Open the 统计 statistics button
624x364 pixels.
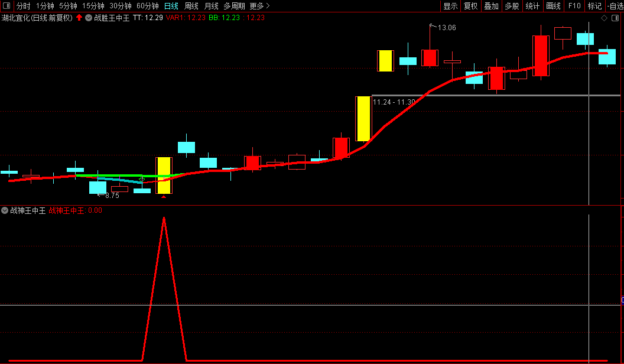[532, 6]
